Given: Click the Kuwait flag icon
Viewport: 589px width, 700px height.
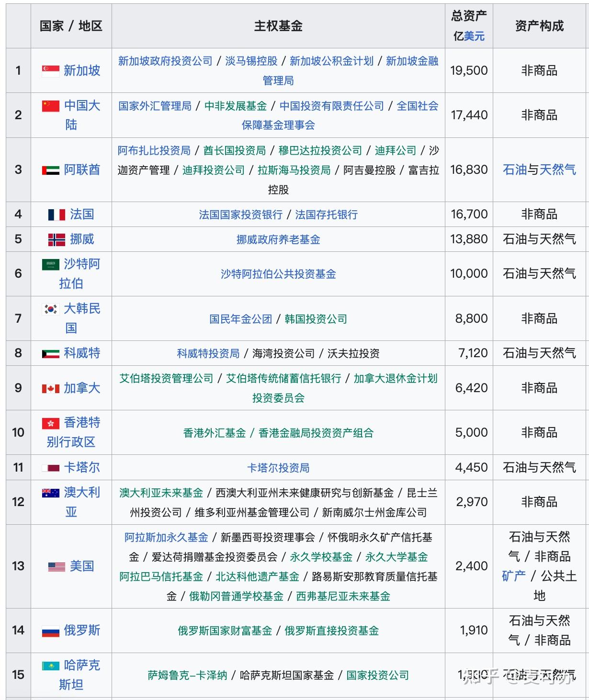Looking at the screenshot, I should pos(50,353).
